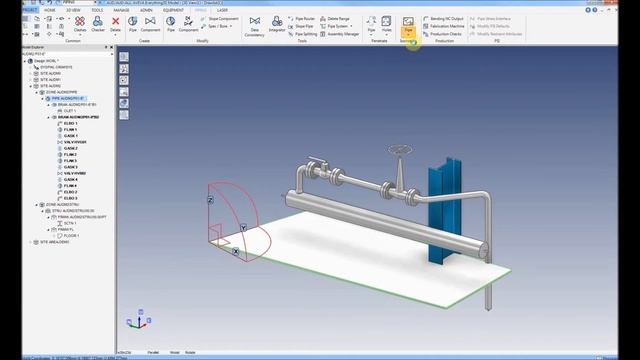Screen dimensions: 640x360
Task: Click Pipe in the Create group
Action: [x=133, y=24]
